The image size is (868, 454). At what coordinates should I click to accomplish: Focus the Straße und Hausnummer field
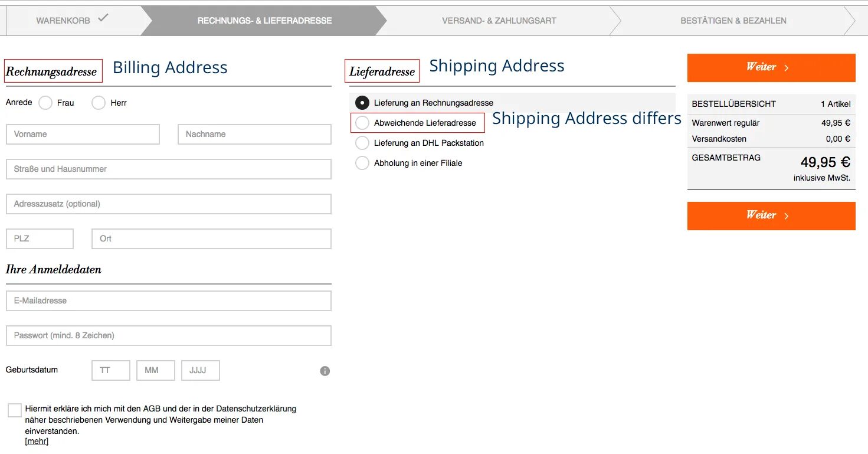(168, 169)
